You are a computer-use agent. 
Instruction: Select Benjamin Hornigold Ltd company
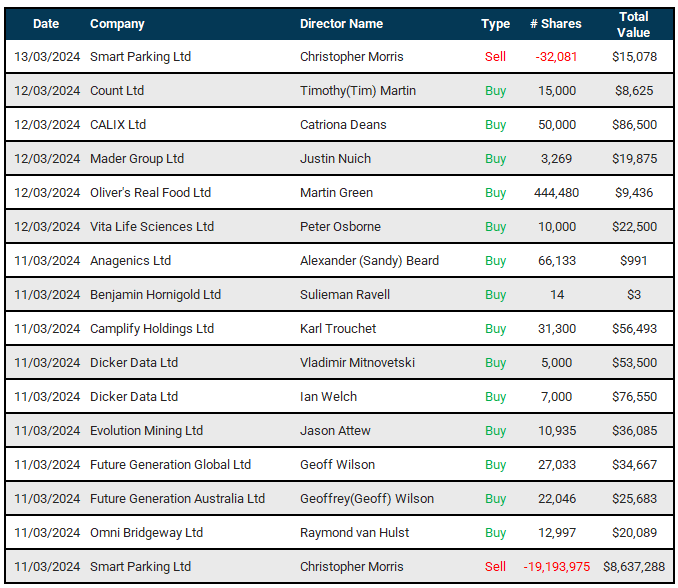[155, 295]
